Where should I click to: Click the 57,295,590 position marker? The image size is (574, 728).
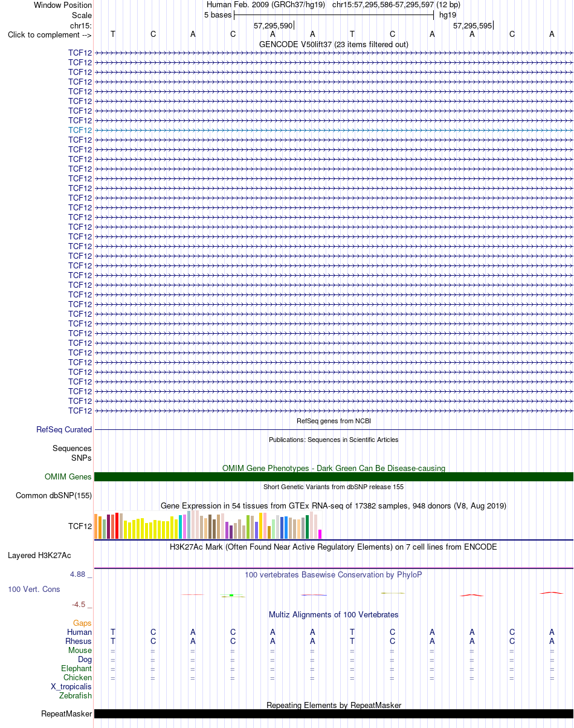tap(273, 25)
